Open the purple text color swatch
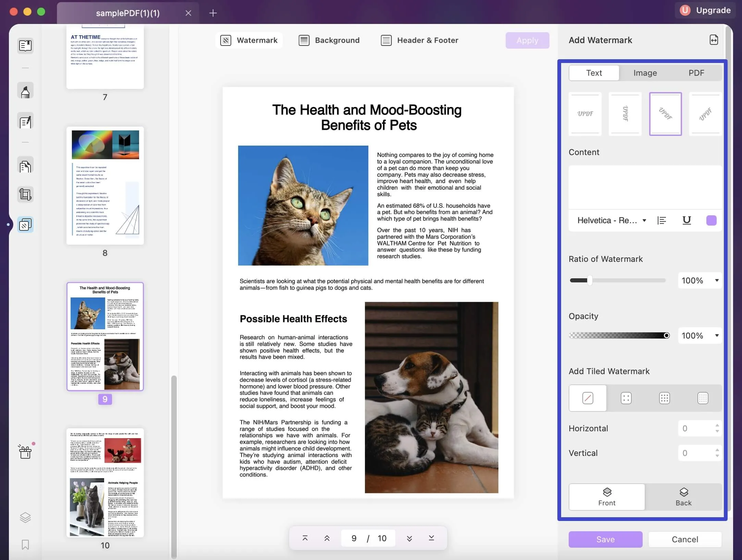The width and height of the screenshot is (742, 560). 711,220
